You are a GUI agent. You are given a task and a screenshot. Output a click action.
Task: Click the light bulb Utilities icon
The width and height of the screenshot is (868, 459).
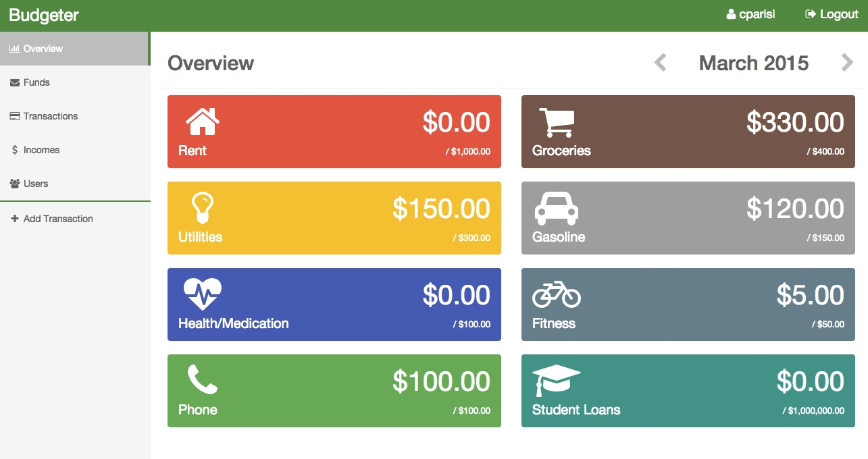(203, 208)
